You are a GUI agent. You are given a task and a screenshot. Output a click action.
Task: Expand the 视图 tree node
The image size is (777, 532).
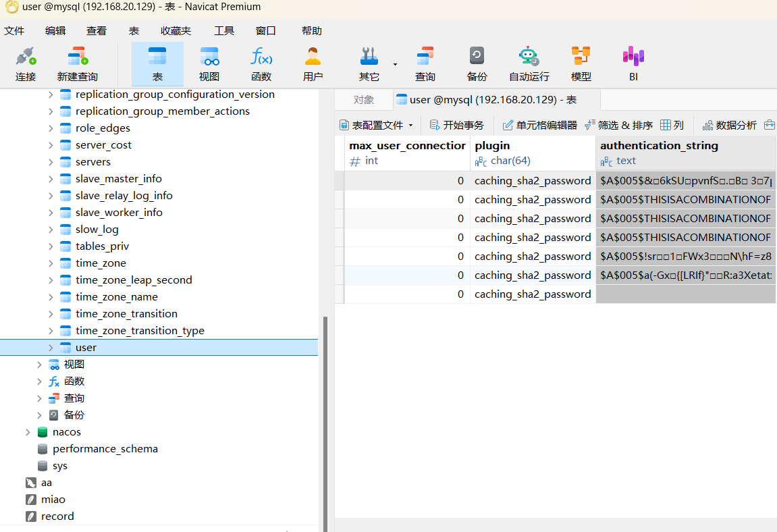tap(39, 365)
